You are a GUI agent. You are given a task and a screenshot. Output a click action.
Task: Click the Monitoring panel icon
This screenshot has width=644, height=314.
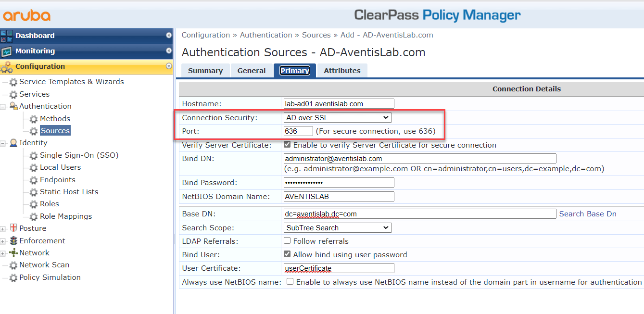(7, 51)
